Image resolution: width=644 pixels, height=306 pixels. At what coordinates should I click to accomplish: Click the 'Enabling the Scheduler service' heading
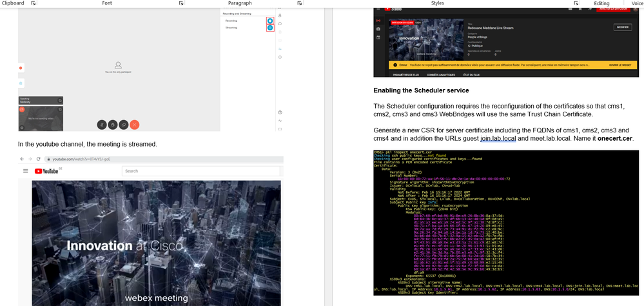421,90
